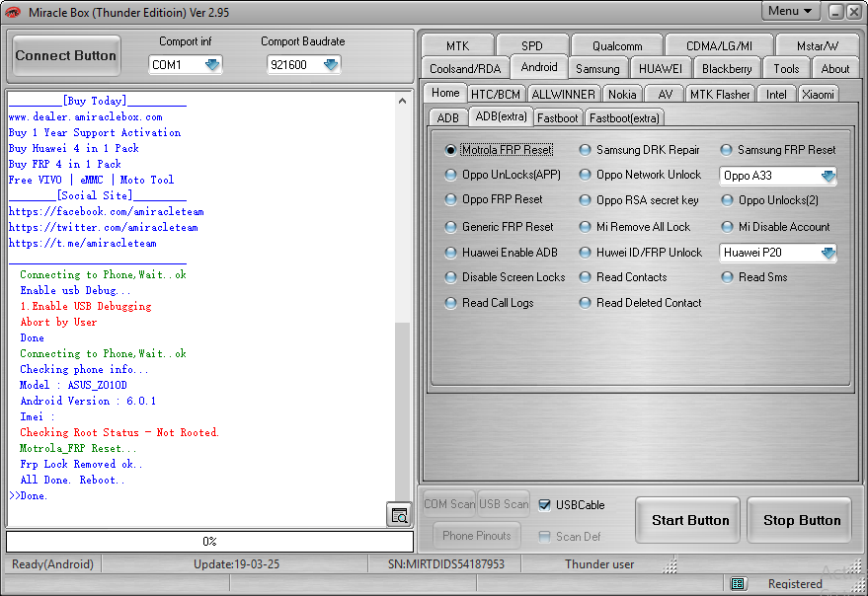
Task: Open the HUAWEI tab
Action: [660, 69]
